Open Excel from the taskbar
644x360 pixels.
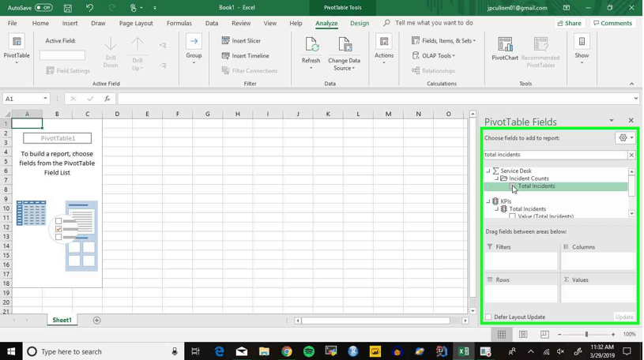(464, 351)
